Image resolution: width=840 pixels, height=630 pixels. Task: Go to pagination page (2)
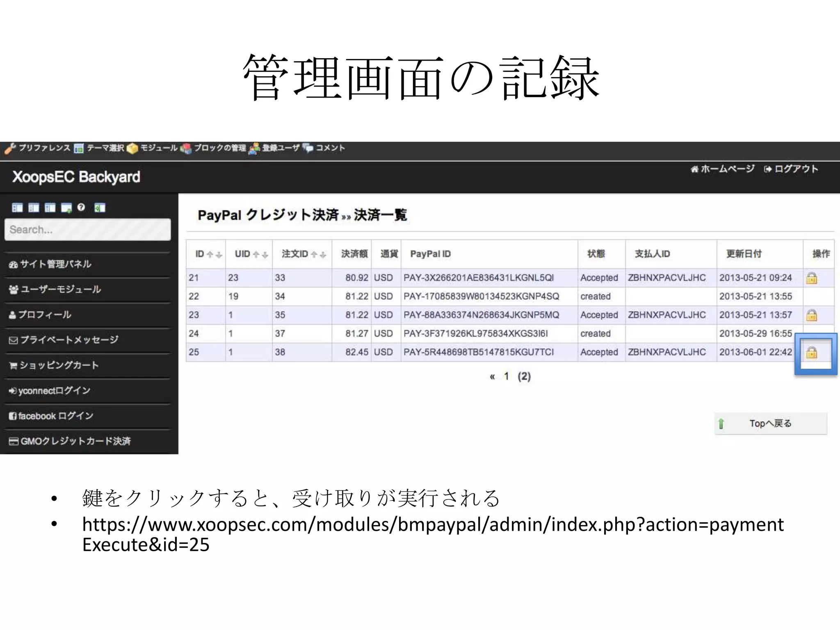pyautogui.click(x=524, y=376)
